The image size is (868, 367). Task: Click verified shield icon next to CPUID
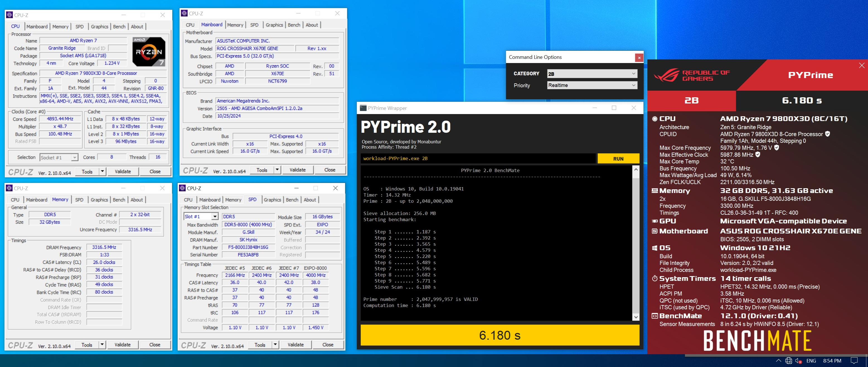(828, 134)
